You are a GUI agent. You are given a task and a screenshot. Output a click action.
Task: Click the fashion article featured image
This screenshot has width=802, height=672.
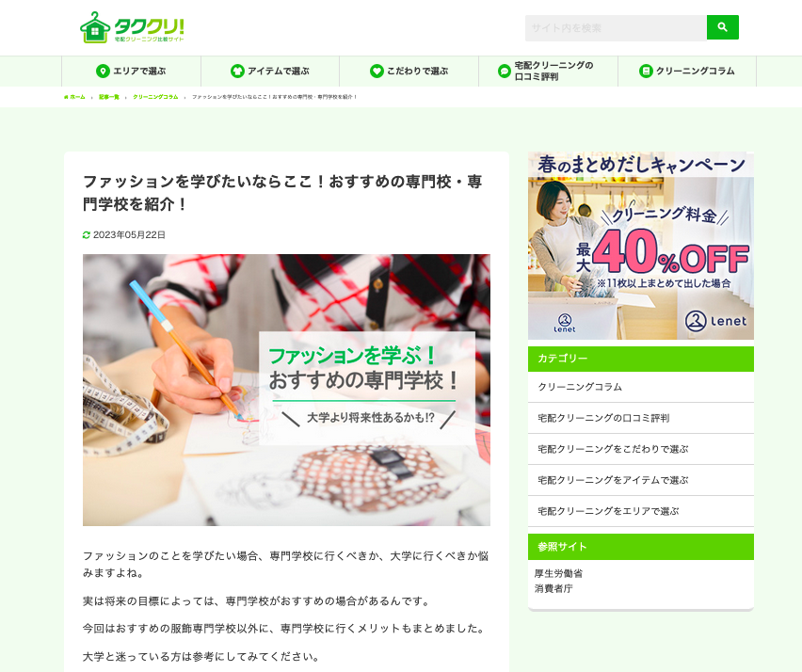tap(286, 390)
